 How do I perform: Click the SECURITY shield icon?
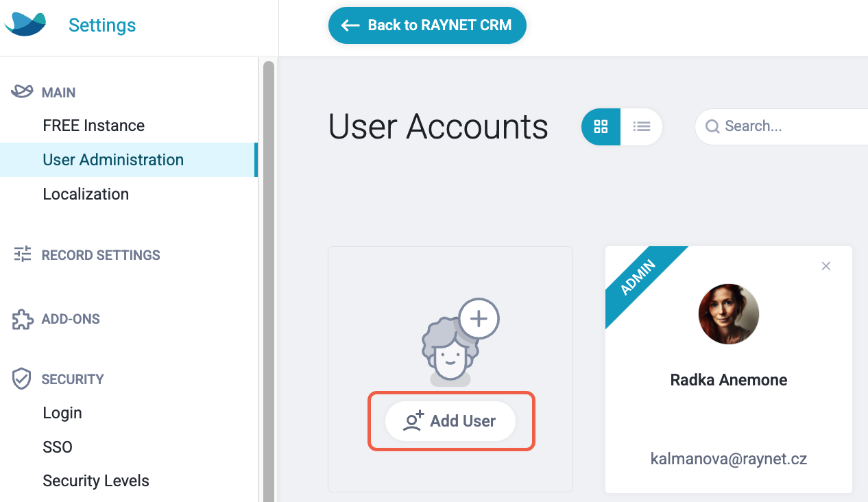click(23, 379)
